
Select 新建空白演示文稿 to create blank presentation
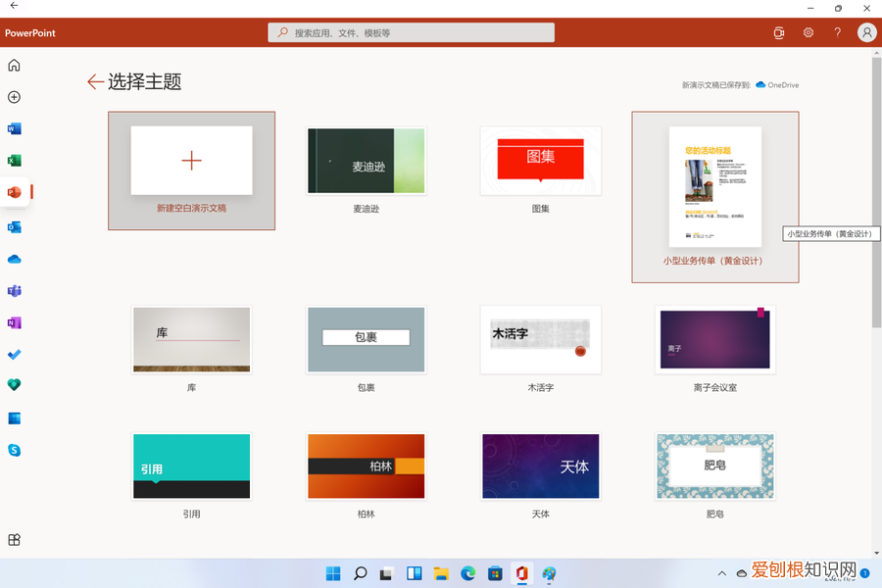(191, 161)
